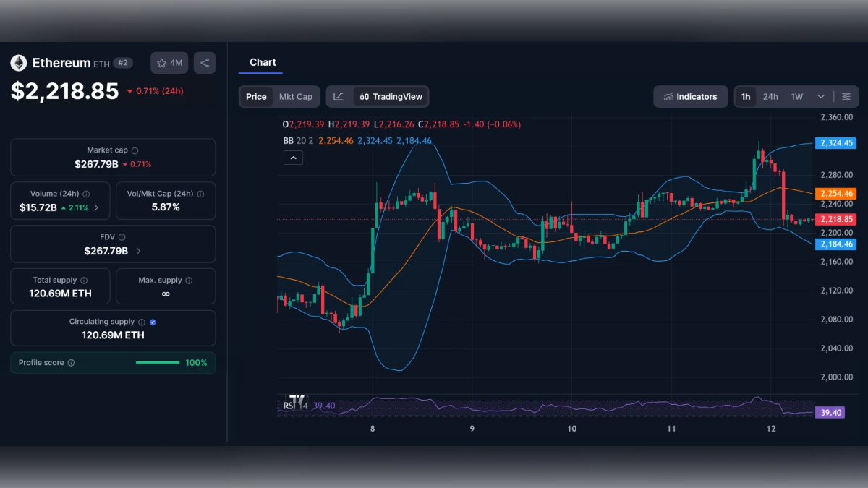The image size is (868, 488).
Task: Select the share icon beside the star
Action: point(204,63)
